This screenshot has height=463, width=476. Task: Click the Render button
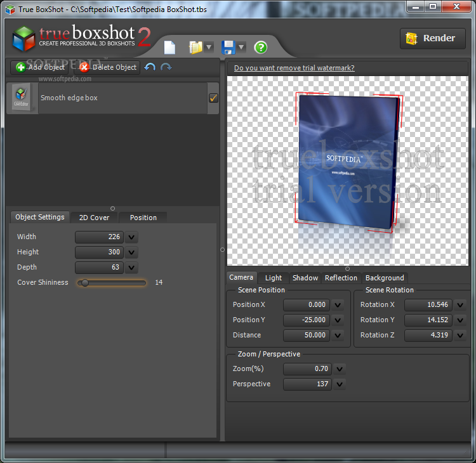[433, 38]
